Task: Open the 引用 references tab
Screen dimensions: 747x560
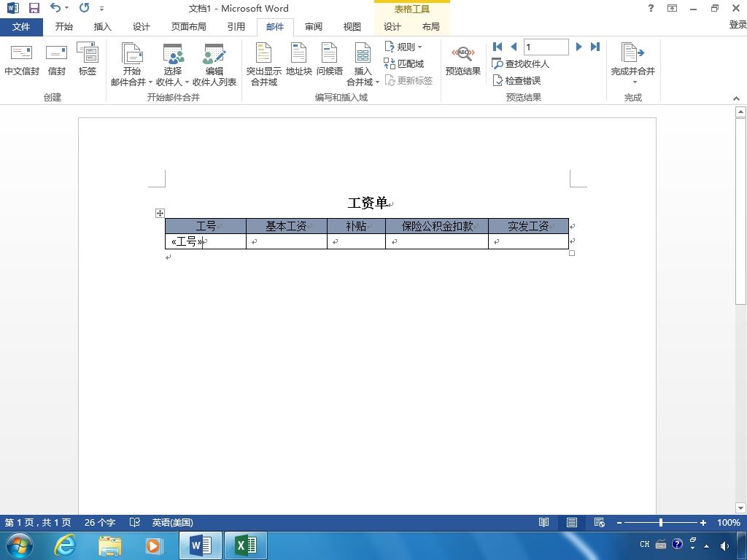Action: pyautogui.click(x=236, y=27)
